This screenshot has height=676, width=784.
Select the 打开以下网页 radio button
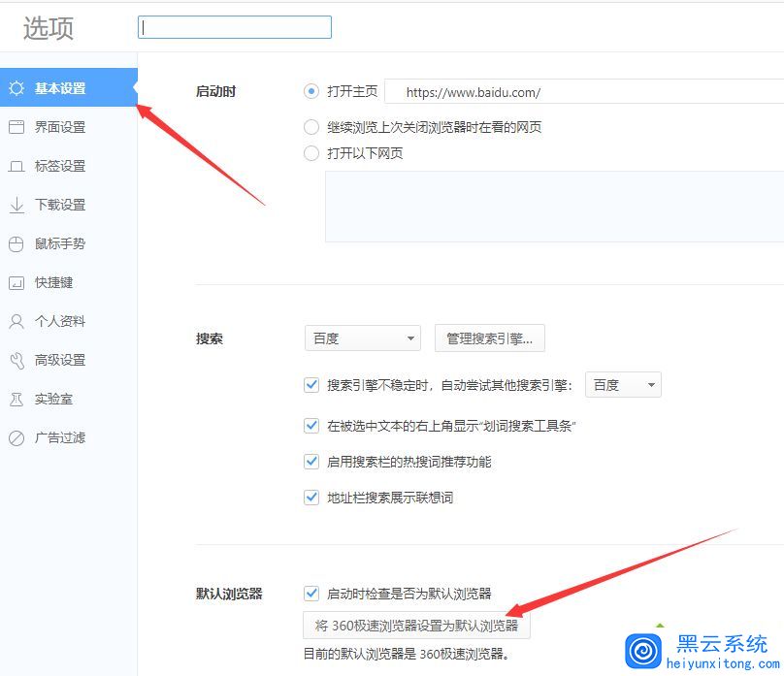click(x=311, y=153)
